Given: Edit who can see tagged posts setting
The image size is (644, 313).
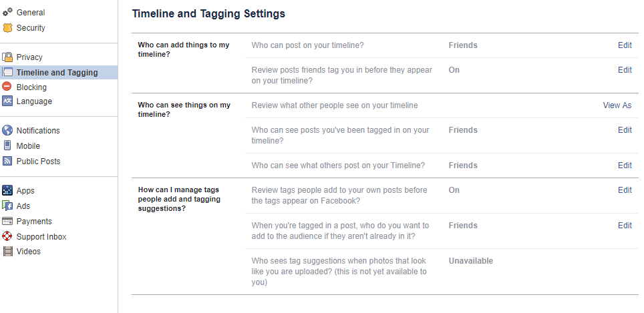Looking at the screenshot, I should coord(625,129).
